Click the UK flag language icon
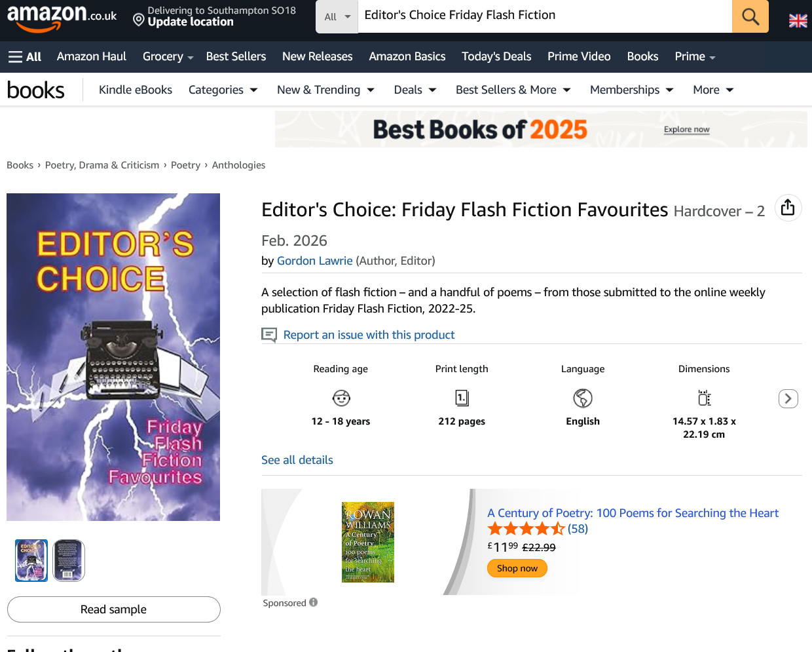The height and width of the screenshot is (652, 812). pos(798,21)
